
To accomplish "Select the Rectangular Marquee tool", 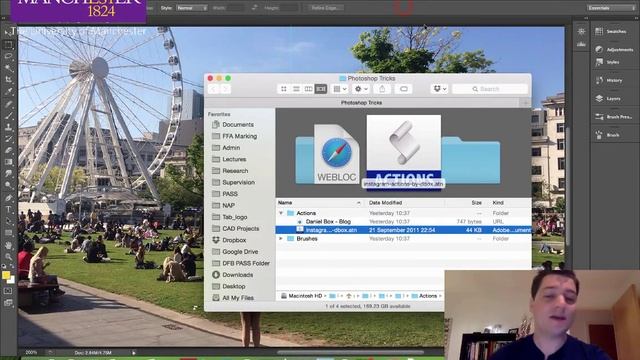I will [x=8, y=44].
